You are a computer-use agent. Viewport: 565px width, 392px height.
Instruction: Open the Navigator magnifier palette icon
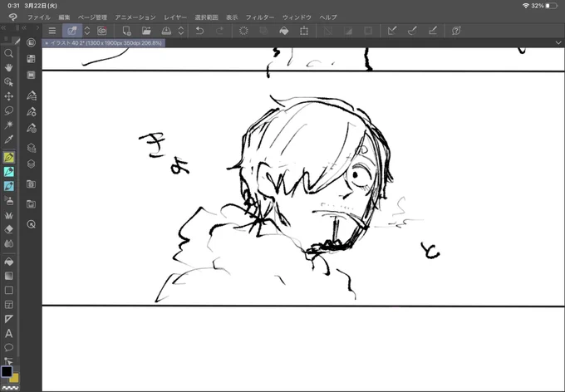(x=32, y=224)
